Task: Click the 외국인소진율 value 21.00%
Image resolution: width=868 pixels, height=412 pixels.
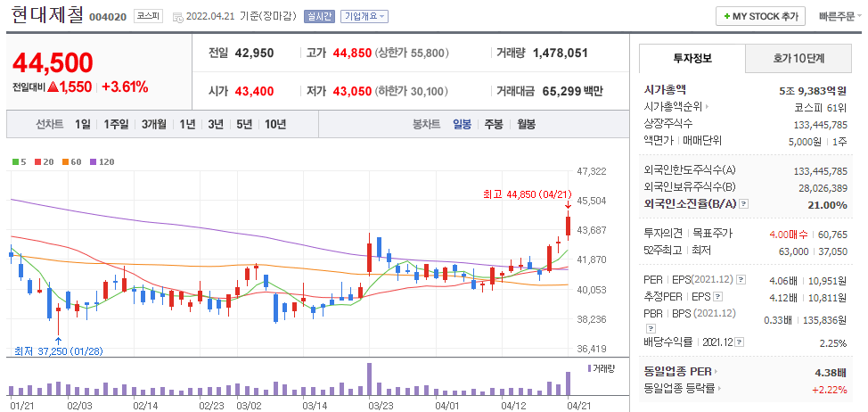Action: coord(826,205)
